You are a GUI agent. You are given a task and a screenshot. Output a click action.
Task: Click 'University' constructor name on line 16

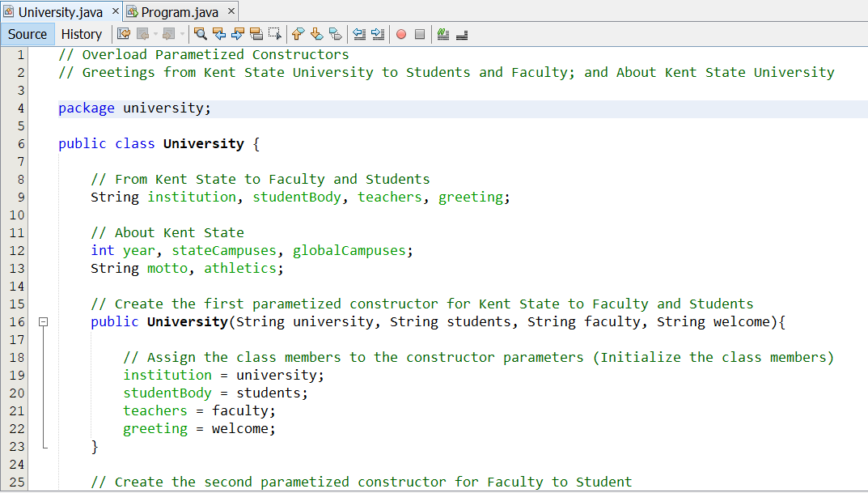click(x=187, y=322)
